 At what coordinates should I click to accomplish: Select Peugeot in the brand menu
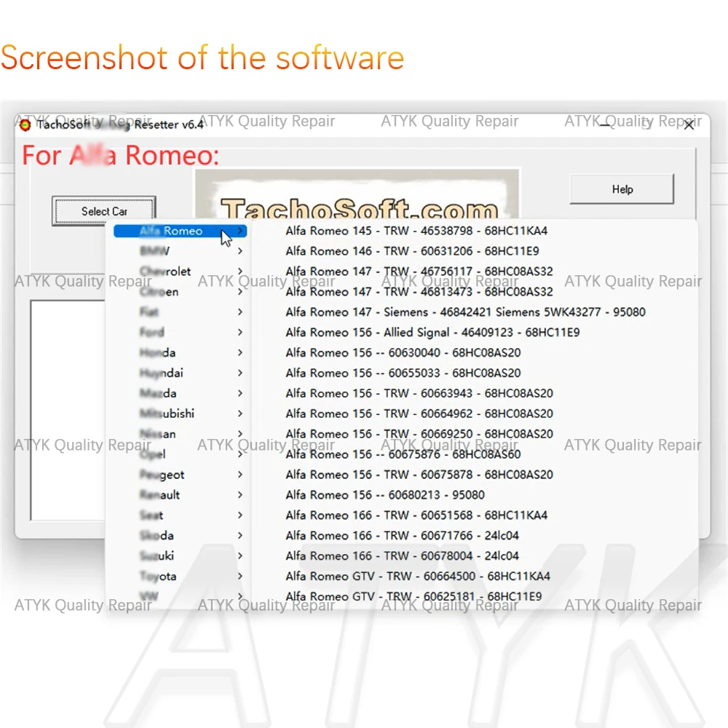[x=180, y=475]
